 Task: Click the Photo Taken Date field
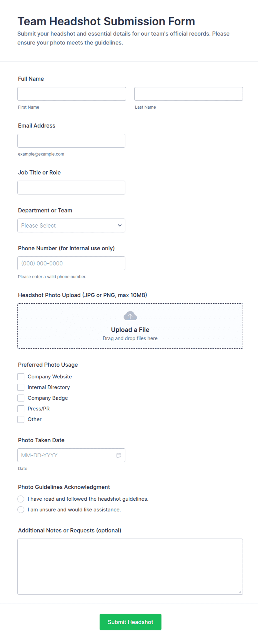pos(71,455)
